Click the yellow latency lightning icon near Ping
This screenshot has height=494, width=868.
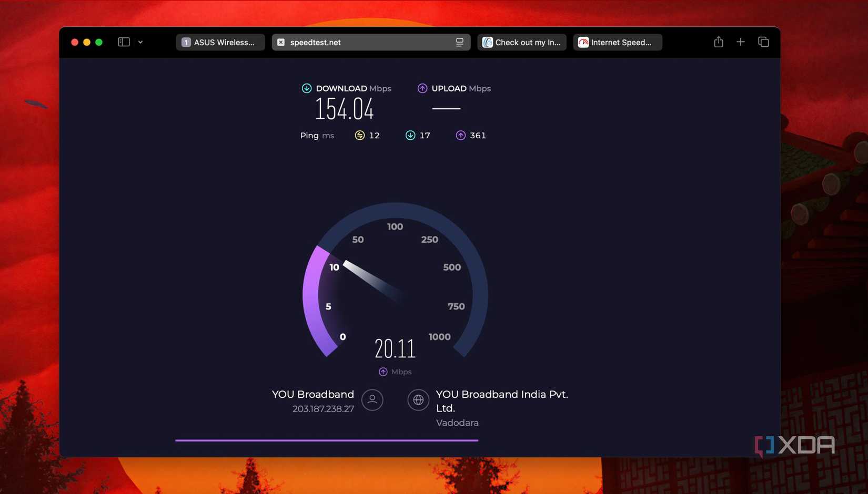click(359, 135)
